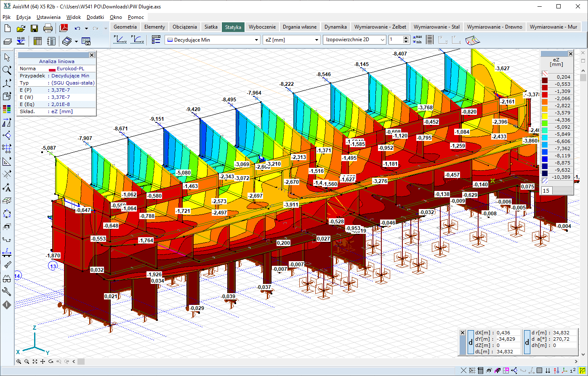The height and width of the screenshot is (376, 588).
Task: Open the Ustawienia menu
Action: pos(48,17)
